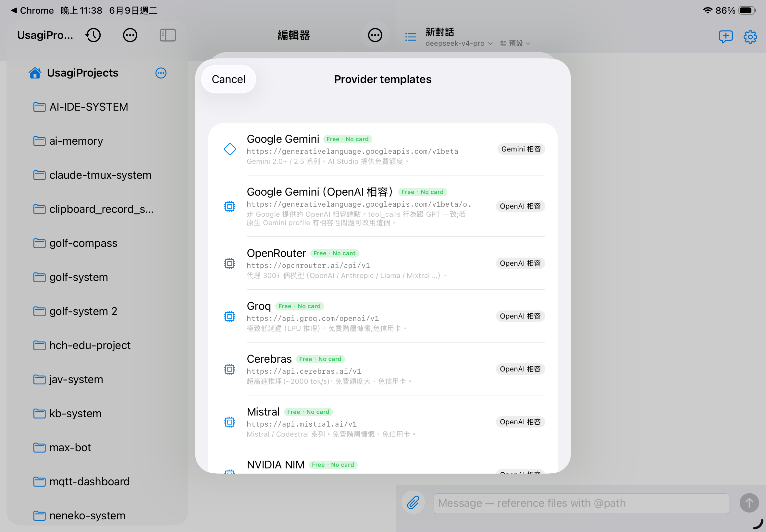Open the sidebar header ellipsis menu
766x532 pixels.
[130, 35]
